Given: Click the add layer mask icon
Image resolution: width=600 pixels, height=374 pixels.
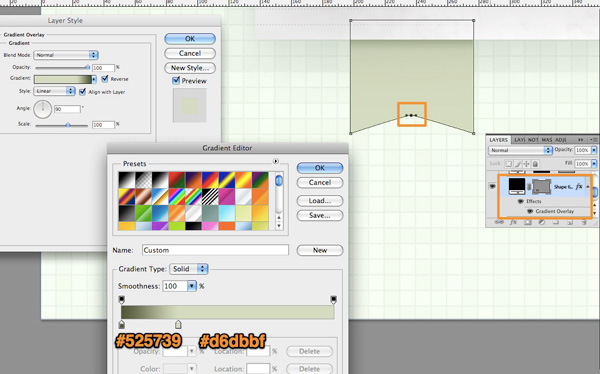Looking at the screenshot, I should pyautogui.click(x=528, y=222).
